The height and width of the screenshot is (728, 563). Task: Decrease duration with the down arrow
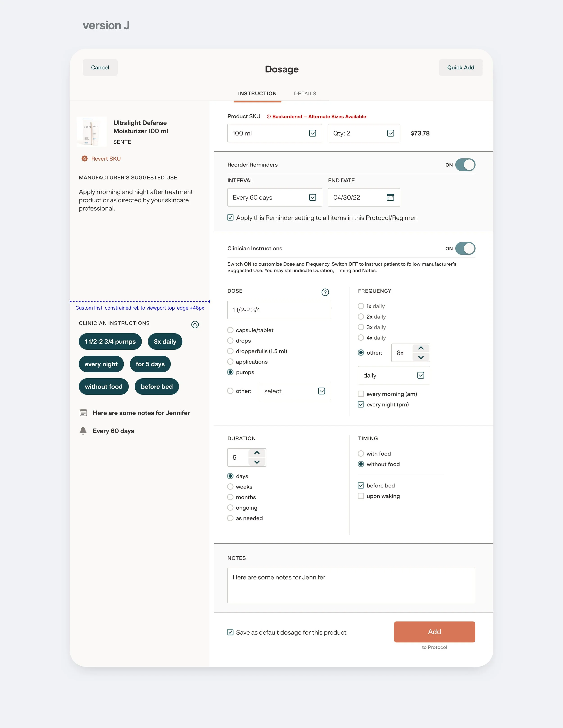click(257, 462)
